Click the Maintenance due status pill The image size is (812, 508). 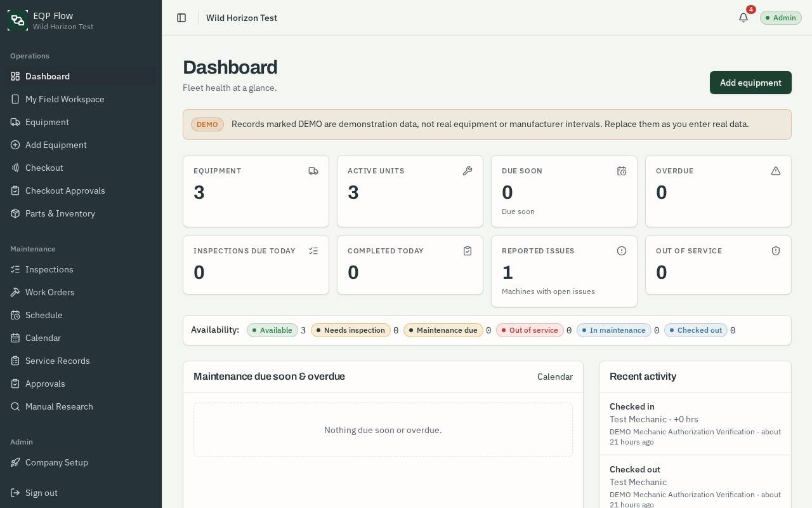[x=443, y=330]
